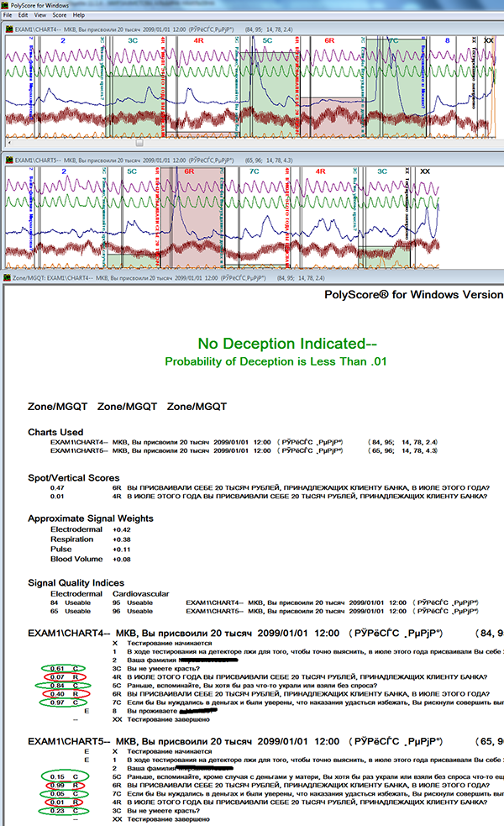Click the Respiration weight value +0.38
The width and height of the screenshot is (504, 826).
tap(122, 539)
